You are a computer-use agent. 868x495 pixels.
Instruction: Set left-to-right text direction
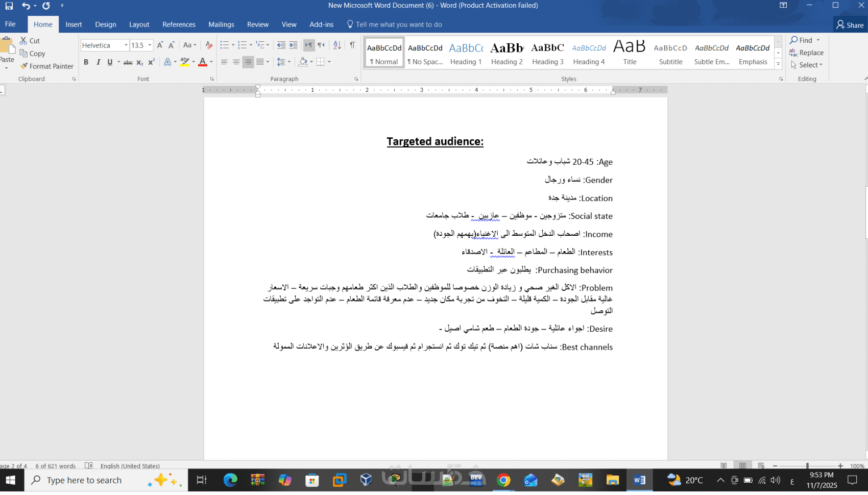pos(309,45)
